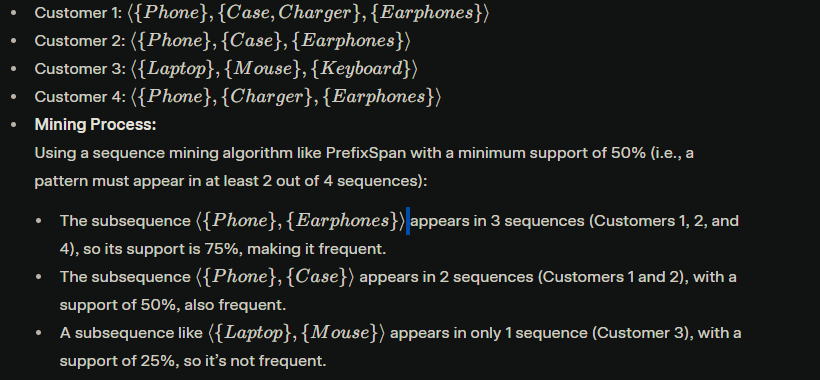
Task: Click the Customer 2 sequence formula
Action: (x=270, y=41)
